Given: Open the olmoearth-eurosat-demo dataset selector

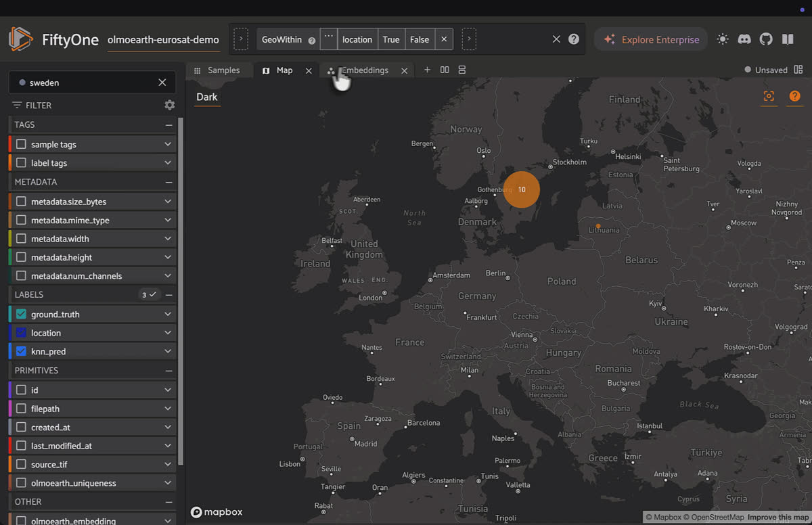Looking at the screenshot, I should [163, 40].
